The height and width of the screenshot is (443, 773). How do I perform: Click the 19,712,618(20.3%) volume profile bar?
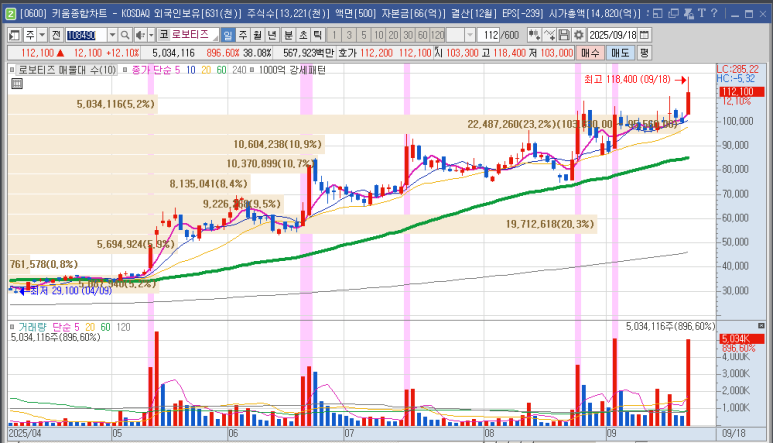tap(302, 224)
